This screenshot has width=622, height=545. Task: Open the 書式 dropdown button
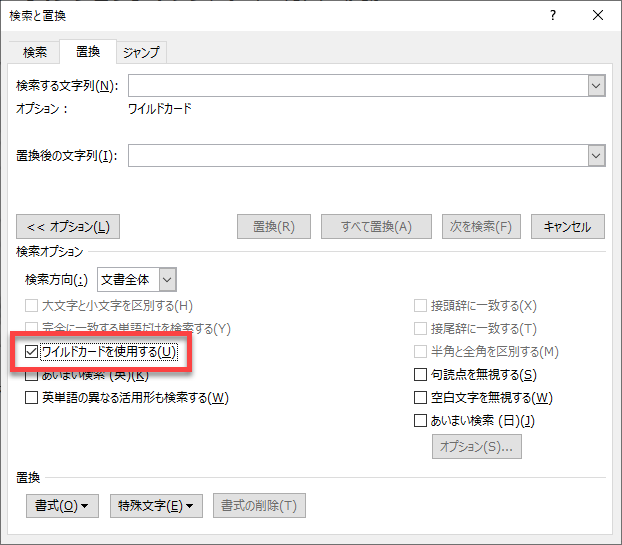[x=62, y=505]
